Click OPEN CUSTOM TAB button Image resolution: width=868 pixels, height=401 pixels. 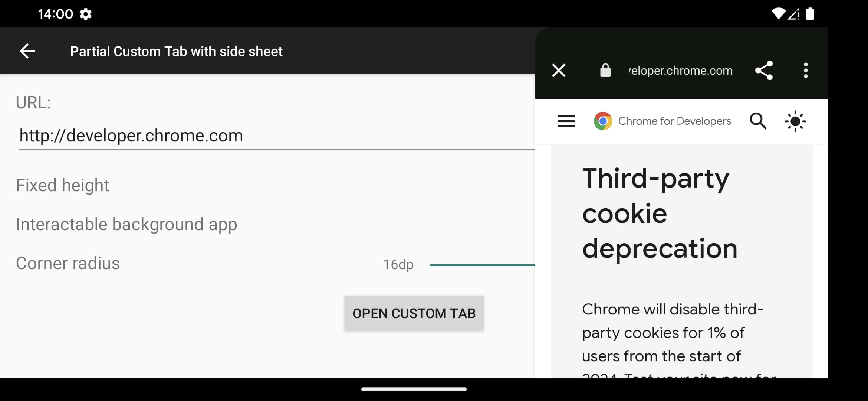click(x=414, y=313)
